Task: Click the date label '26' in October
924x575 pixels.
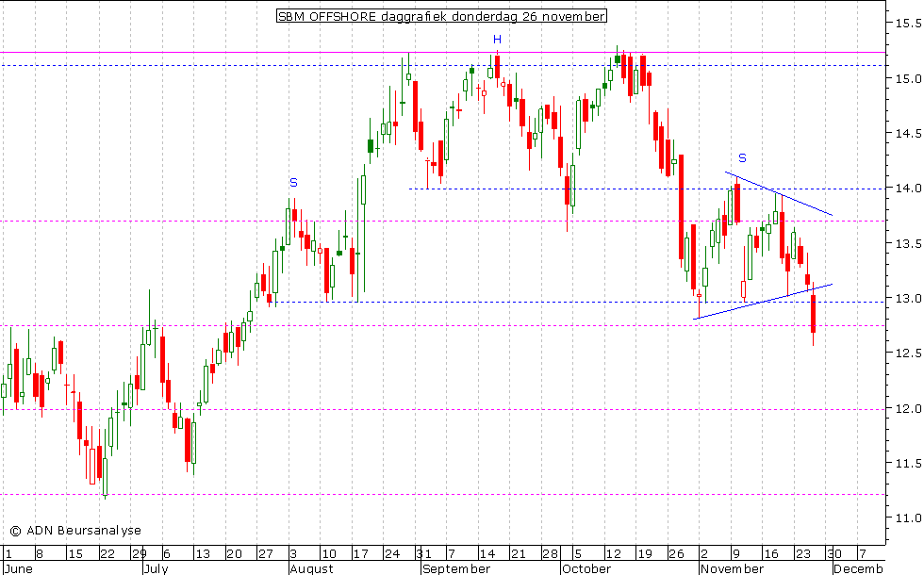Action: (x=677, y=554)
